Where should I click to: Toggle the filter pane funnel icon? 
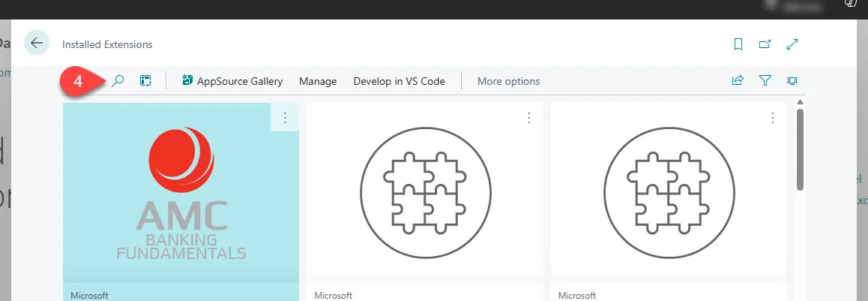(x=765, y=81)
